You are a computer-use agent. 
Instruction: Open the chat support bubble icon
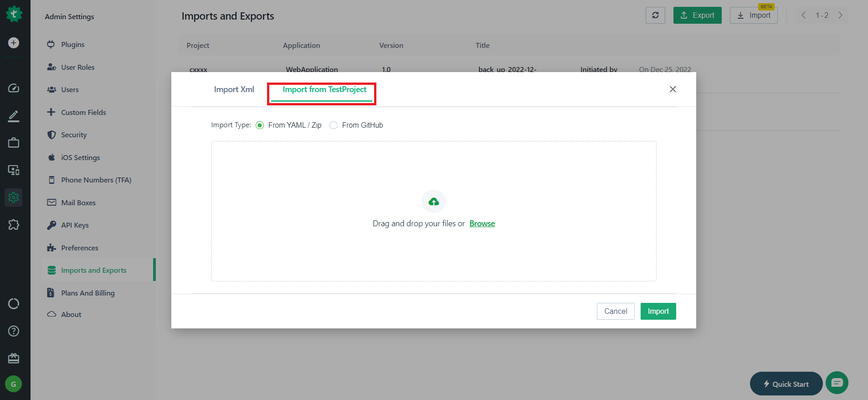coord(837,383)
